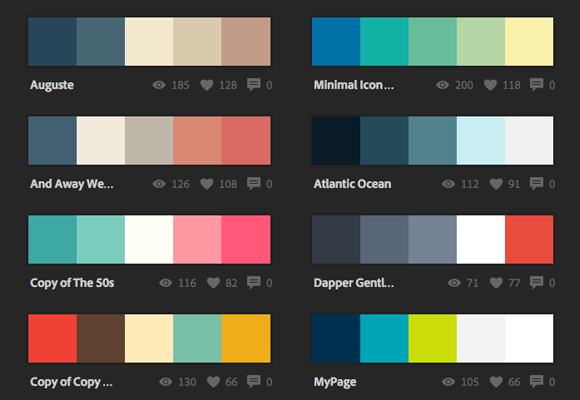Click the eye icon on Dapper Gentl palette

454,283
